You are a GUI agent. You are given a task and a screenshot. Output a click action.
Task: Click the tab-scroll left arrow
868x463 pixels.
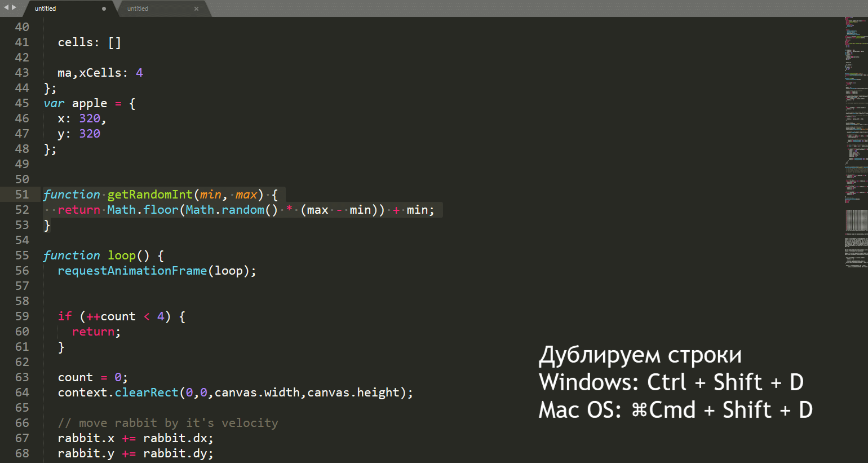pyautogui.click(x=6, y=8)
